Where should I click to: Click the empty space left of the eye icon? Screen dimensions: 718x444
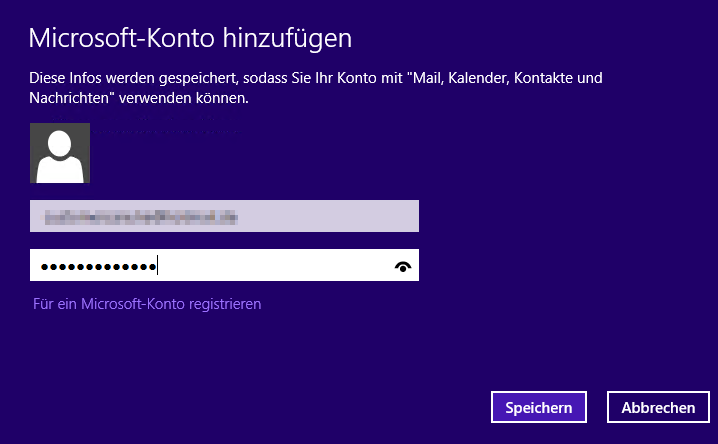point(275,265)
